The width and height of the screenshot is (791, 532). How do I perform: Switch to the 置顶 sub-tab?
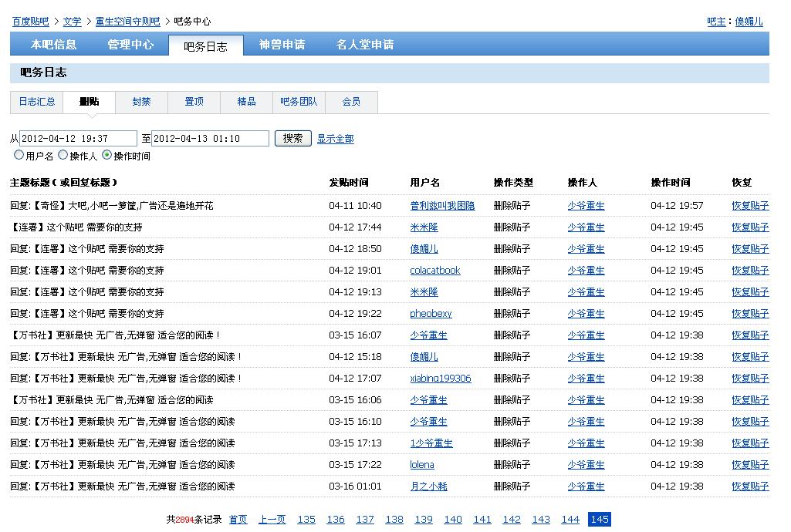click(194, 102)
